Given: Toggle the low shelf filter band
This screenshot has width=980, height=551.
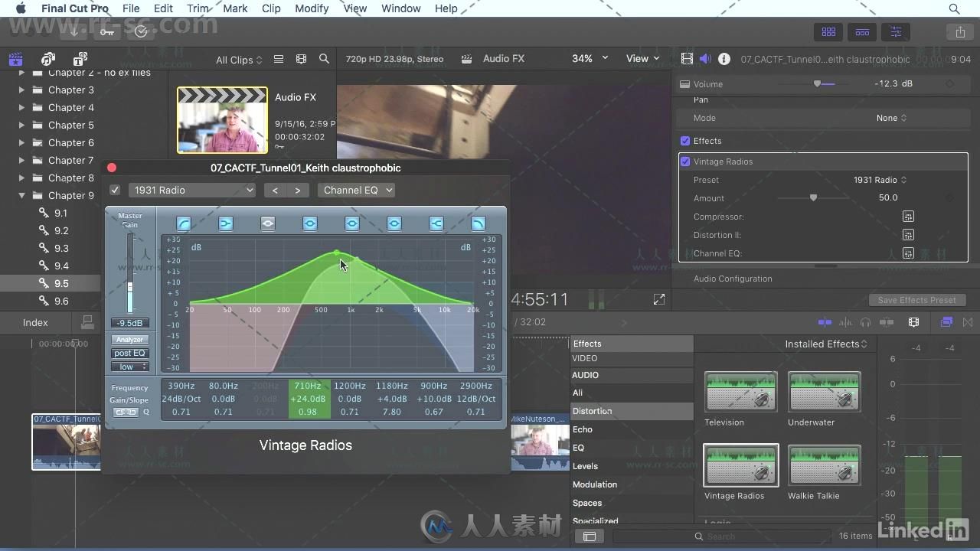Looking at the screenshot, I should coord(226,223).
